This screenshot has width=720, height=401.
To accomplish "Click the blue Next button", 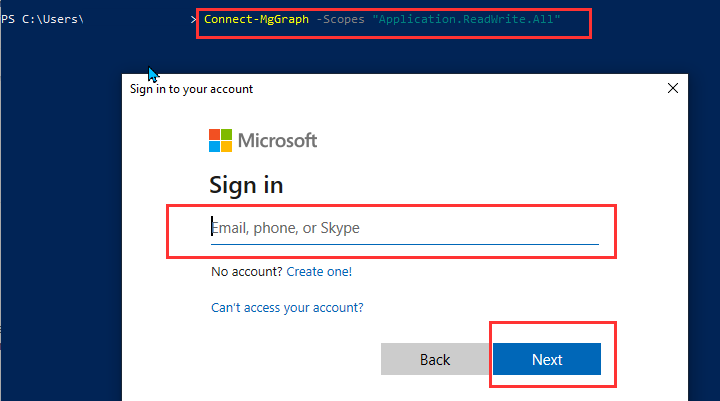I will [x=546, y=359].
